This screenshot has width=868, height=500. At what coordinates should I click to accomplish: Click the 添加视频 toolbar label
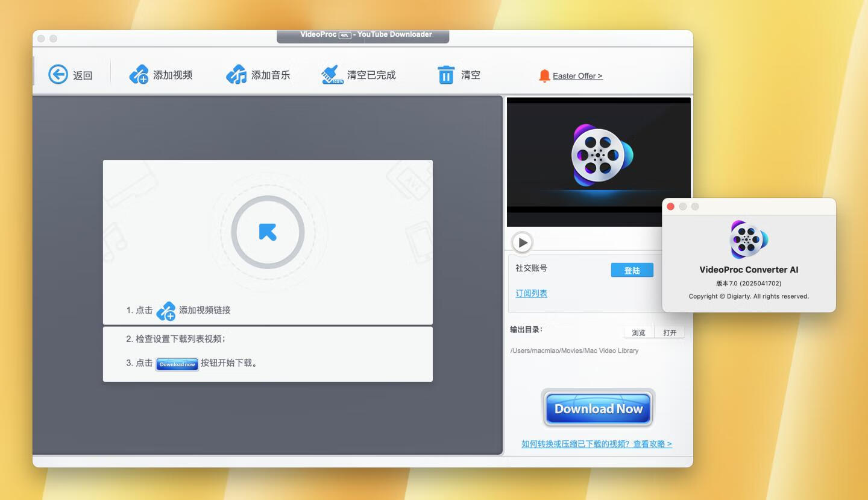click(173, 75)
